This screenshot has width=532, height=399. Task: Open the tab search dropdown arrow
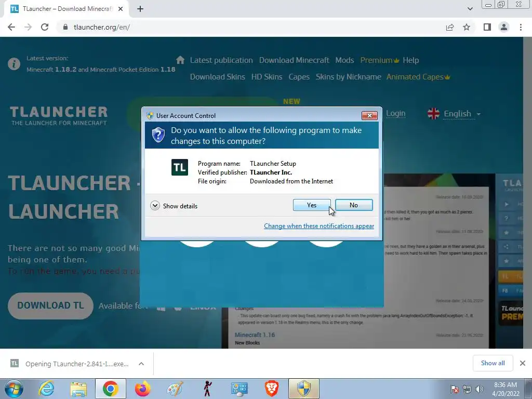tap(470, 9)
